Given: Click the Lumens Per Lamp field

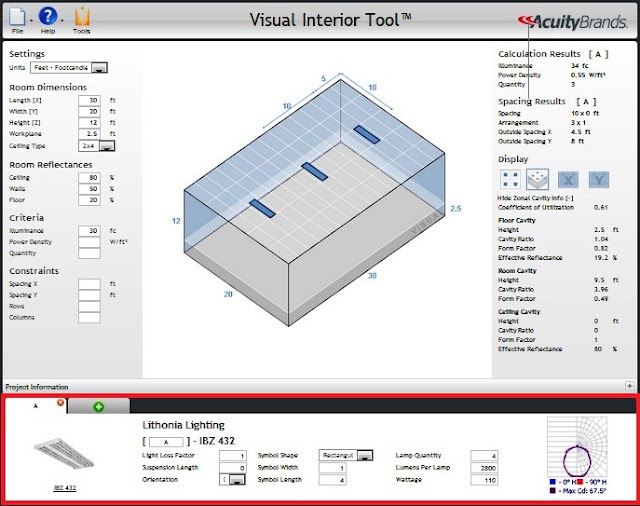Looking at the screenshot, I should click(x=484, y=468).
